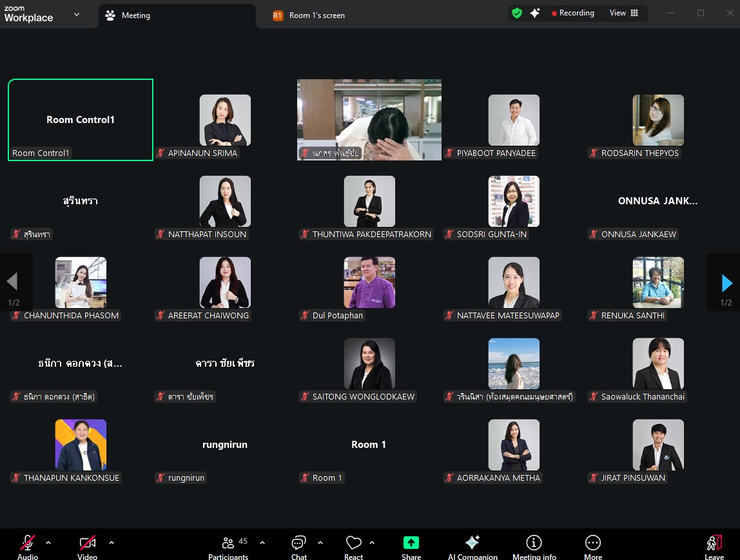Open the Zoom Workplace dropdown chevron

(77, 14)
